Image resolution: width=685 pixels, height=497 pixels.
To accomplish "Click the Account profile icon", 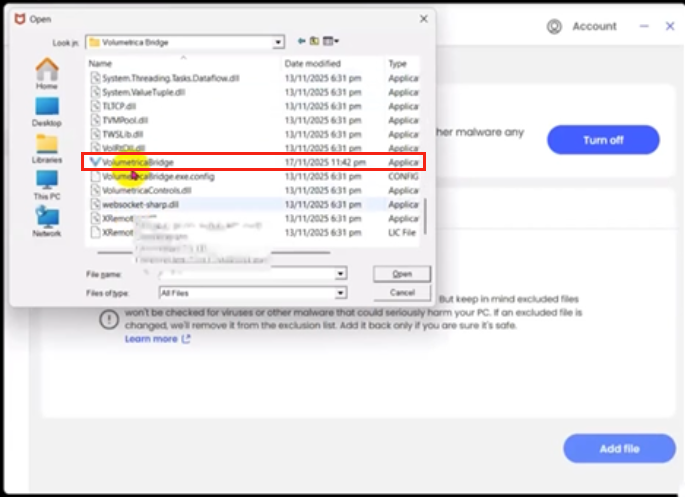I will 555,27.
